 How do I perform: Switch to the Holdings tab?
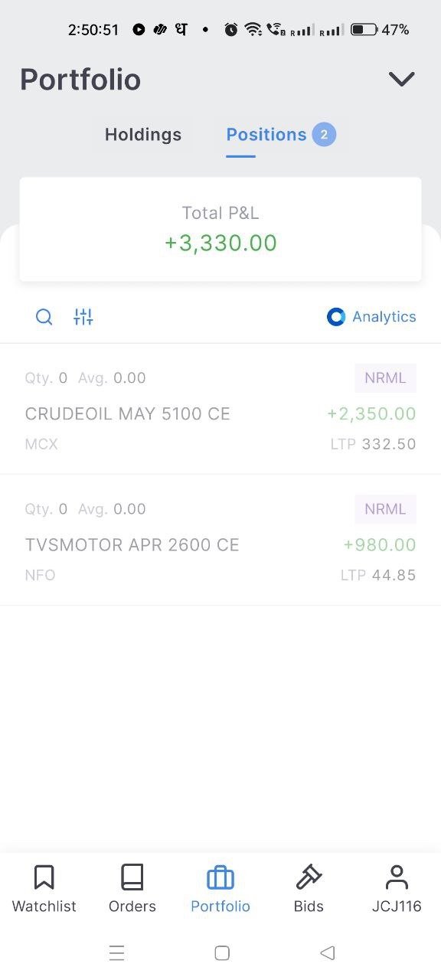(x=143, y=135)
